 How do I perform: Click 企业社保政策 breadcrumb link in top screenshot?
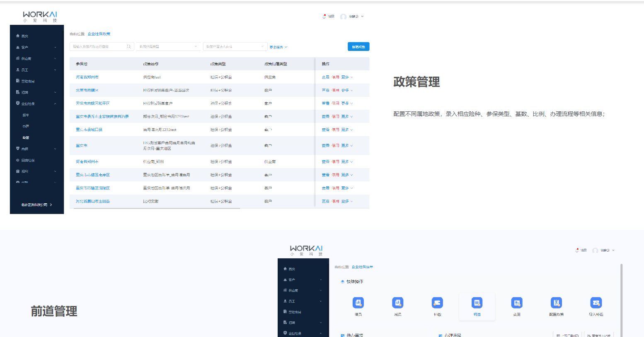pos(99,34)
